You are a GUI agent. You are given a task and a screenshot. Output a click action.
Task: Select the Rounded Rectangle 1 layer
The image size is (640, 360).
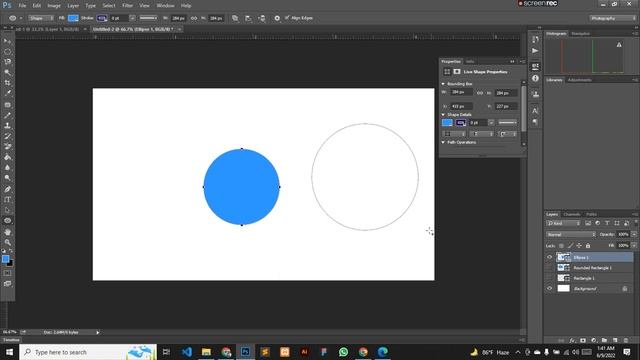(594, 268)
